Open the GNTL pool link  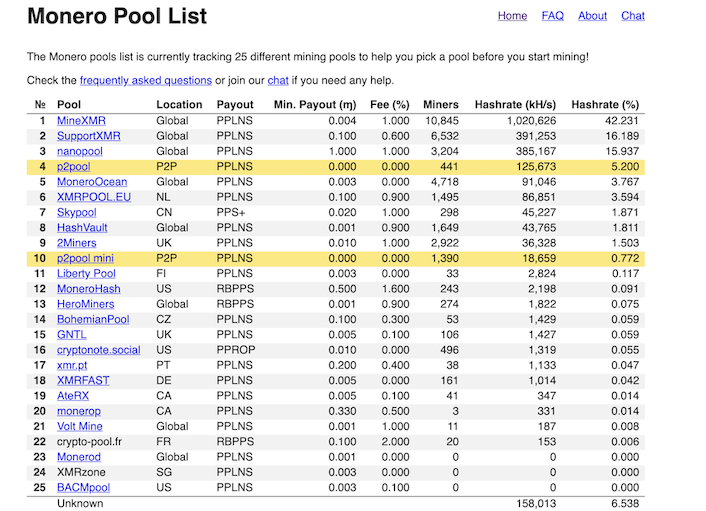(72, 335)
